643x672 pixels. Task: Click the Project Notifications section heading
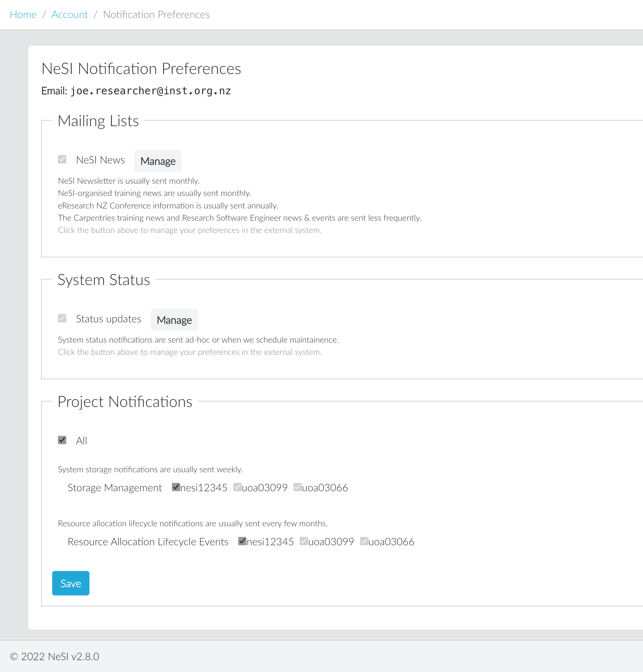click(x=125, y=401)
